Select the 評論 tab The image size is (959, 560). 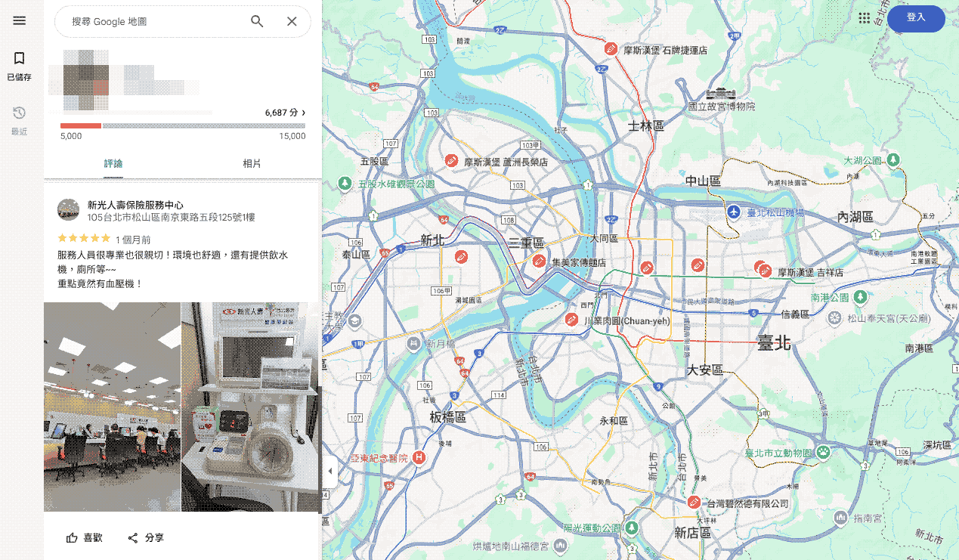click(x=113, y=163)
